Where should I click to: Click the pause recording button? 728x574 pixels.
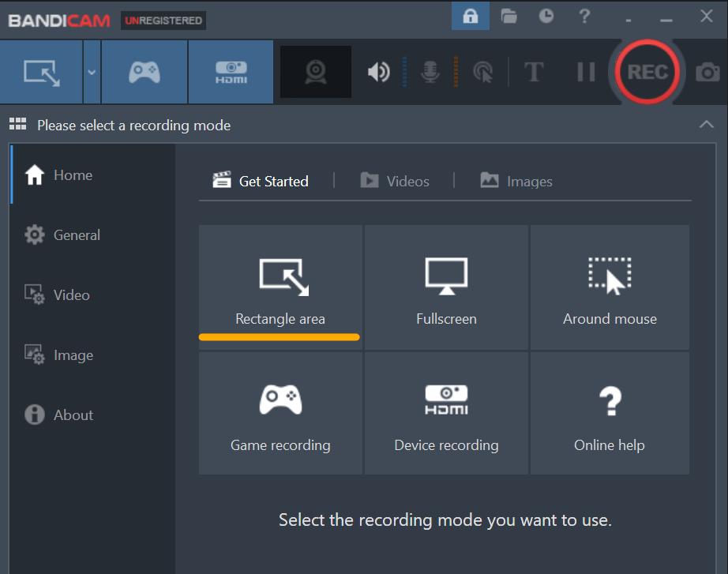[x=586, y=72]
